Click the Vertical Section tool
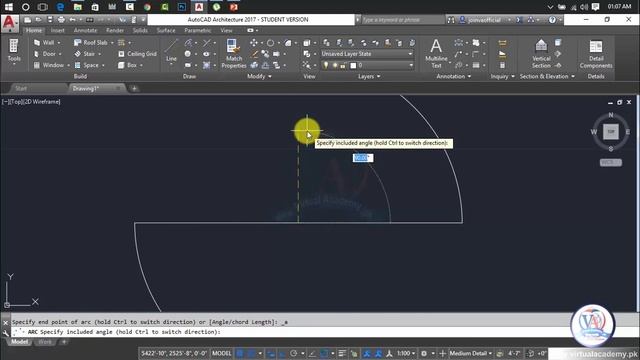 click(541, 53)
